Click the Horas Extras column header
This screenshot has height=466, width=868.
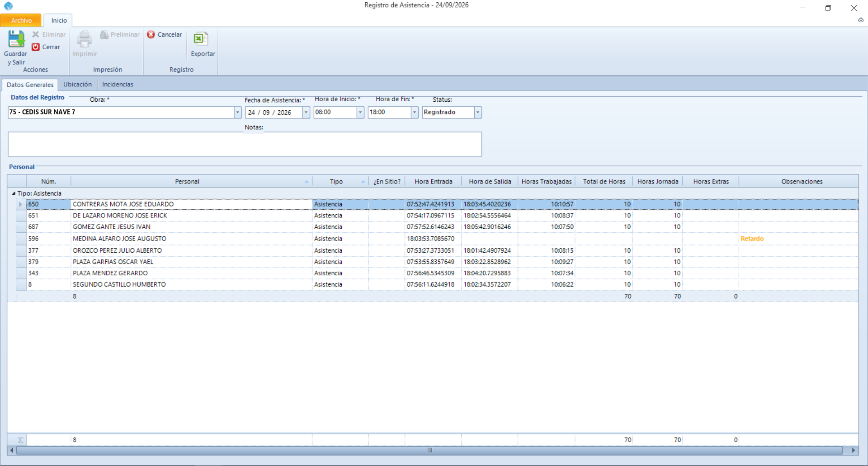click(711, 181)
